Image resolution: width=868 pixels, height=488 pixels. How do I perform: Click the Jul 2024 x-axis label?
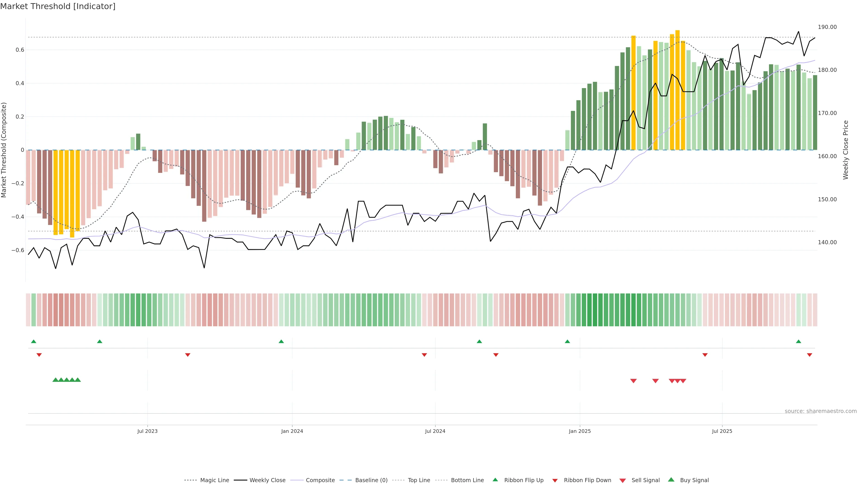[x=435, y=431]
